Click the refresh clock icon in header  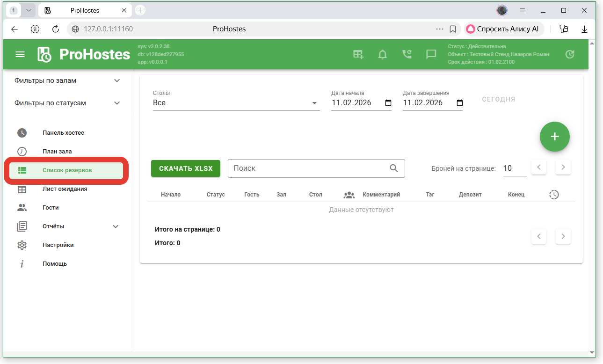(x=569, y=54)
